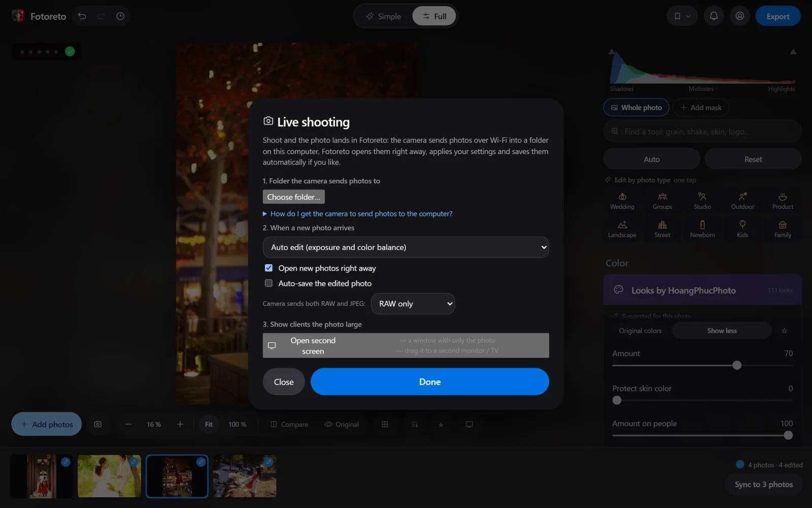Viewport: 812px width, 508px height.
Task: Click the grid view icon in bottom toolbar
Action: click(x=385, y=424)
